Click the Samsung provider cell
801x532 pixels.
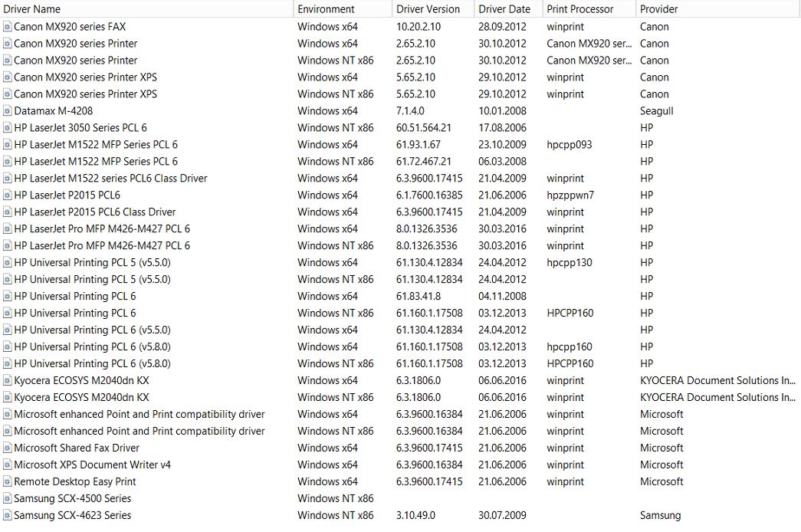[660, 516]
